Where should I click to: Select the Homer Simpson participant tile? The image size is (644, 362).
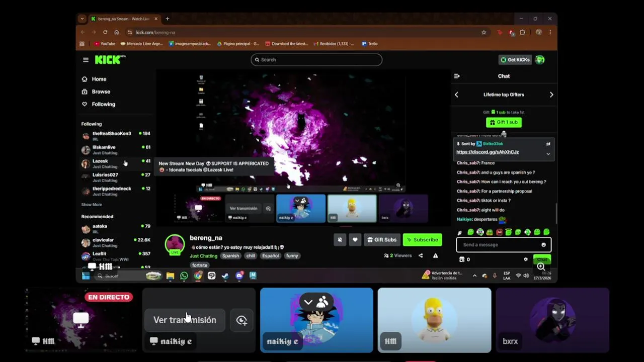434,320
